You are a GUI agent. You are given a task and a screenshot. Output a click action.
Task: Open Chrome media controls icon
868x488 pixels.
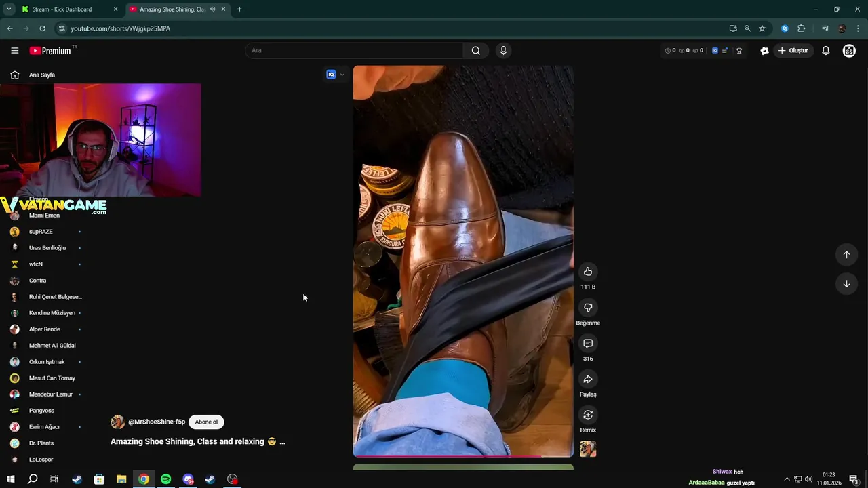pos(825,28)
